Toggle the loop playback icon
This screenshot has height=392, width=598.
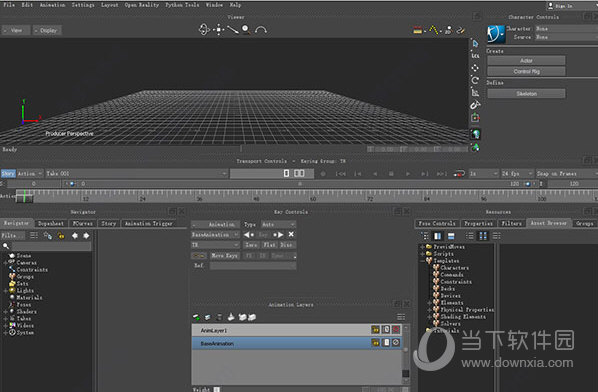click(459, 174)
